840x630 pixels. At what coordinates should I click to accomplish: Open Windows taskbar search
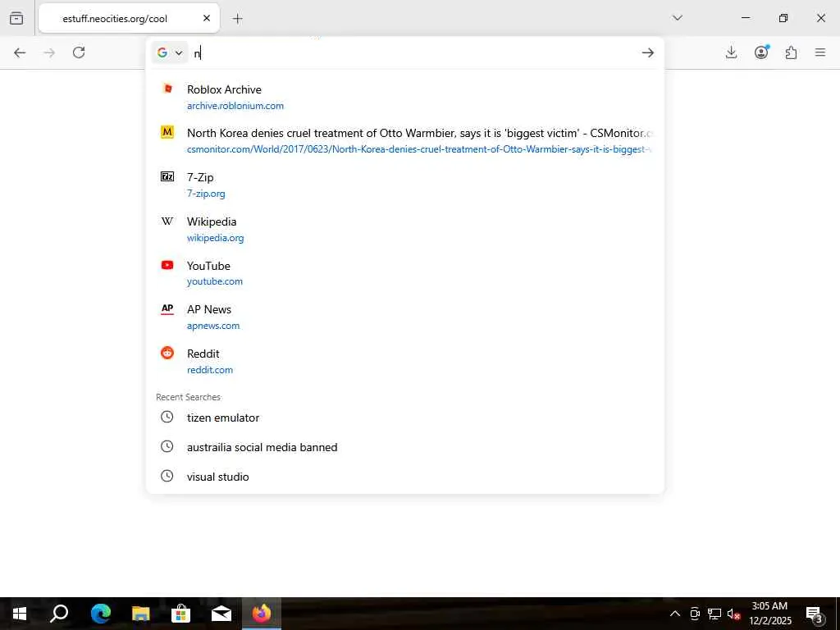tap(59, 614)
